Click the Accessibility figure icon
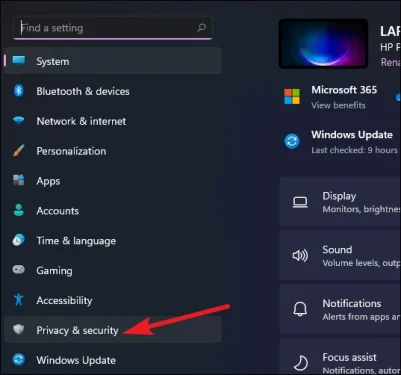401x375 pixels. coord(19,300)
